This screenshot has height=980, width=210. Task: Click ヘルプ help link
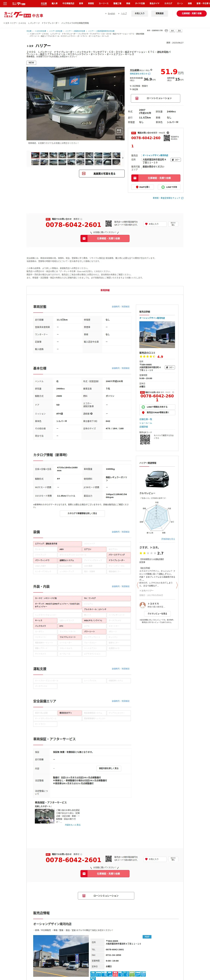coord(124,13)
